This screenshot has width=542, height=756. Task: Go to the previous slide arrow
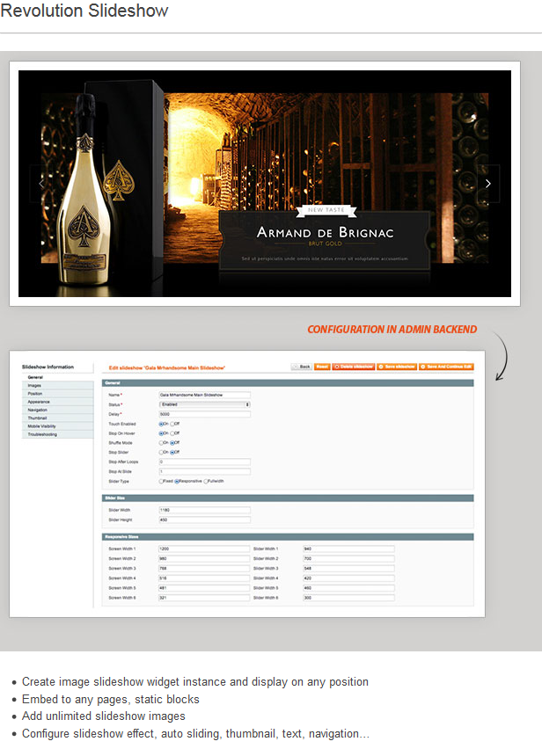tap(41, 184)
